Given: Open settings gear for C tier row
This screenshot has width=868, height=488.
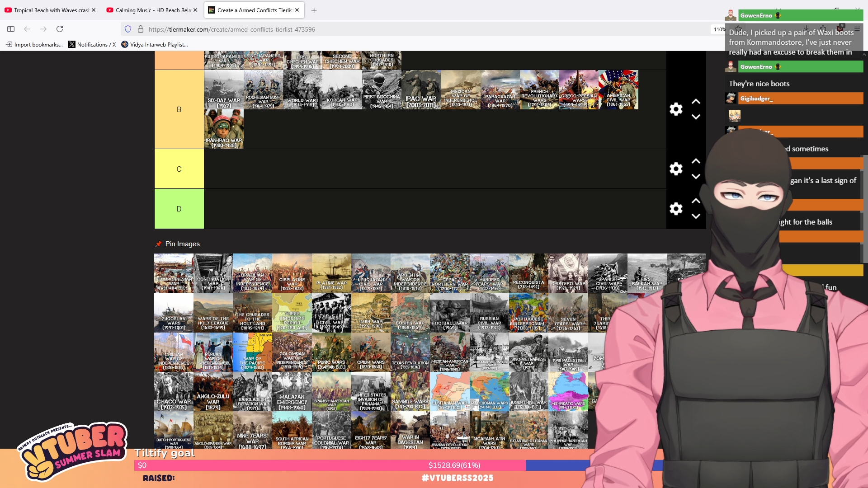Looking at the screenshot, I should tap(676, 169).
